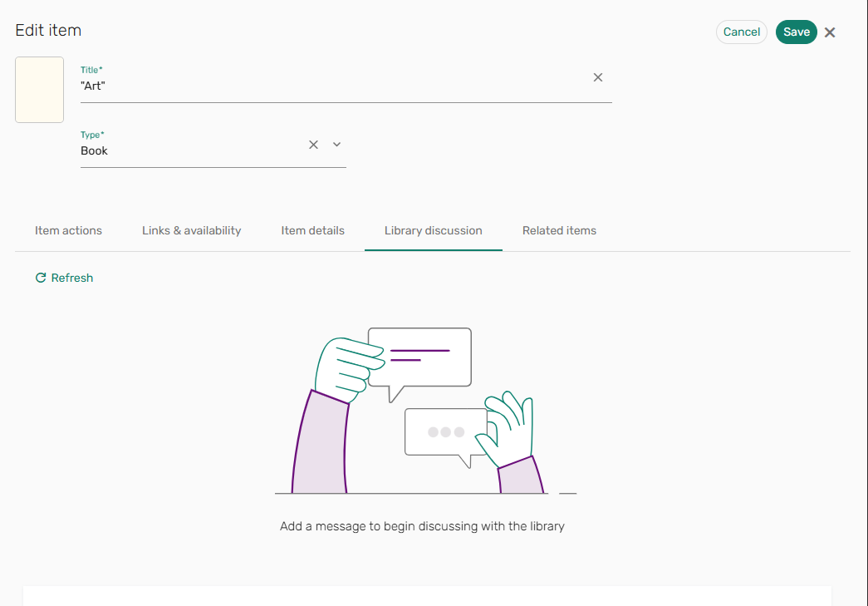The height and width of the screenshot is (606, 868).
Task: Switch to Links & availability tab
Action: click(x=192, y=230)
